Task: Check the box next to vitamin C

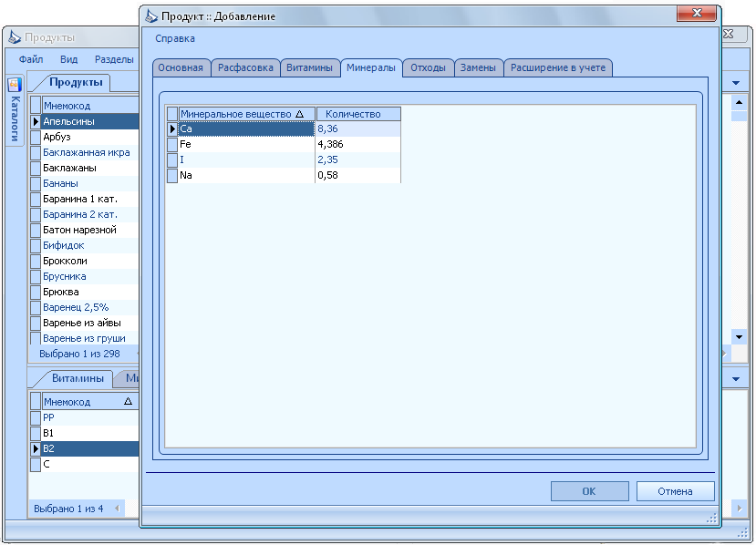Action: pyautogui.click(x=36, y=464)
